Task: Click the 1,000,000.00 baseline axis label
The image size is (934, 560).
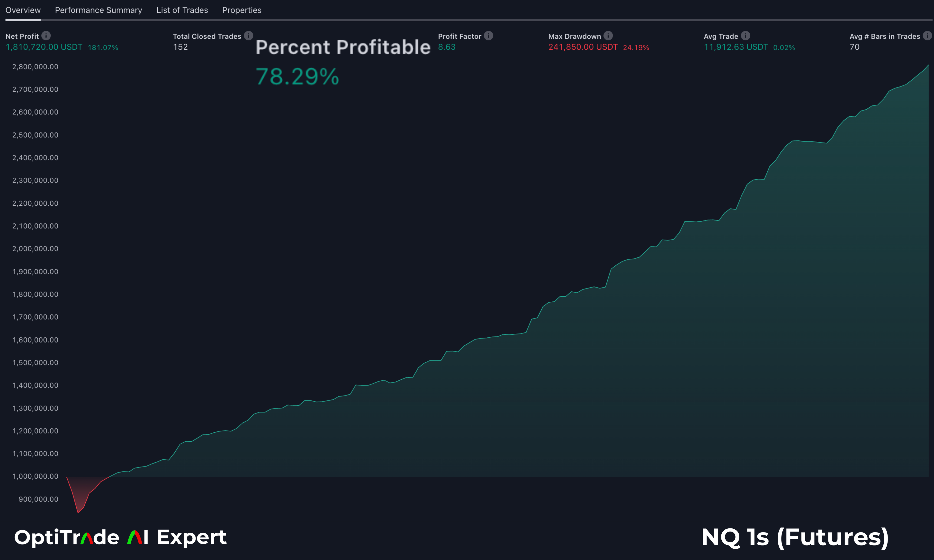Action: (35, 476)
